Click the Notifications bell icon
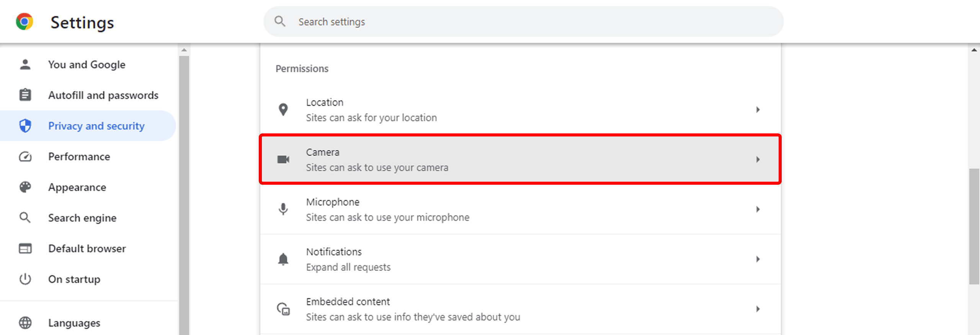The width and height of the screenshot is (980, 335). pos(283,259)
